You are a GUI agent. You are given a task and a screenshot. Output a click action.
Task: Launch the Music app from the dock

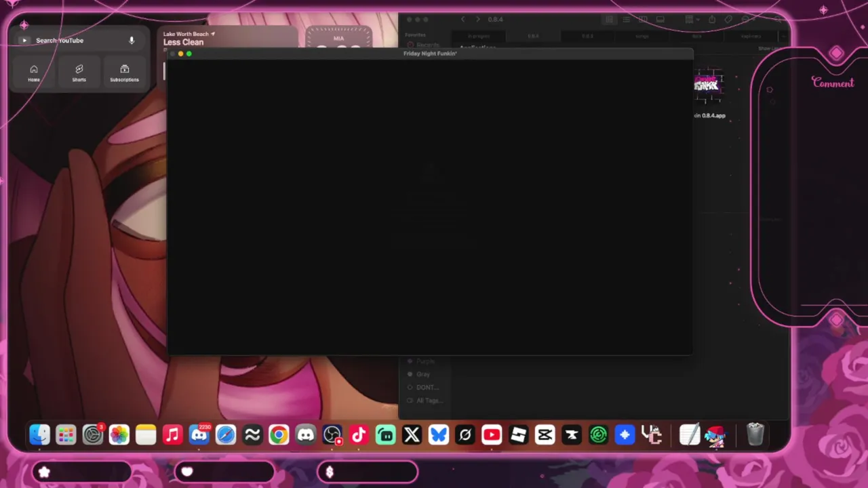coord(172,434)
